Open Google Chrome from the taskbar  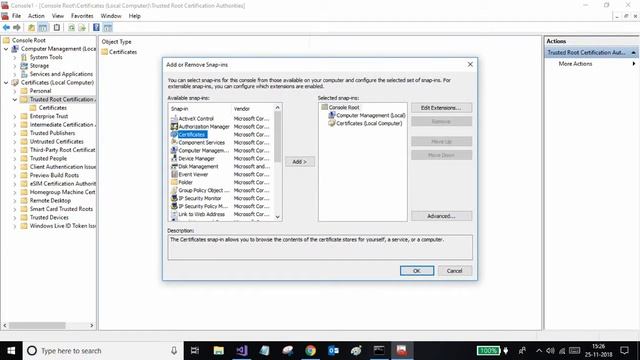tap(310, 351)
